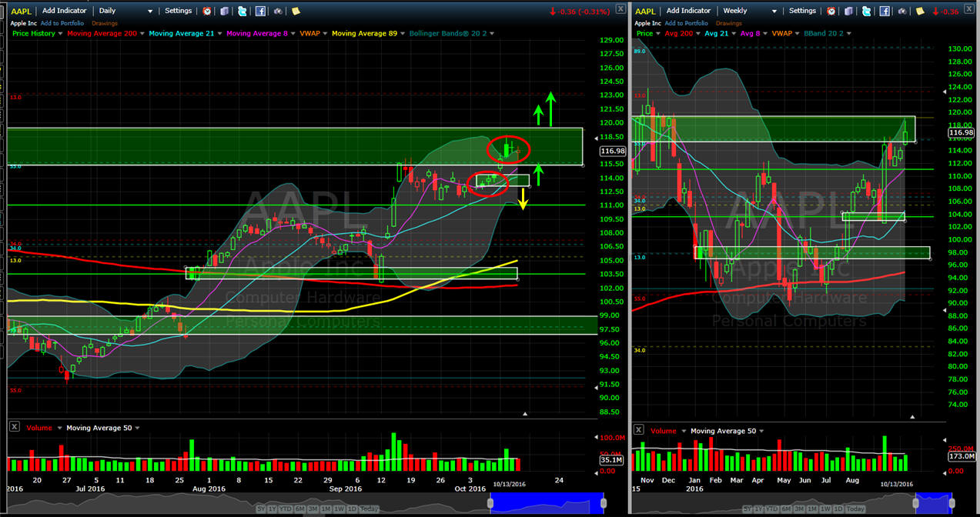Open the sticky note icon in Daily chart
This screenshot has height=517, width=980.
point(296,12)
